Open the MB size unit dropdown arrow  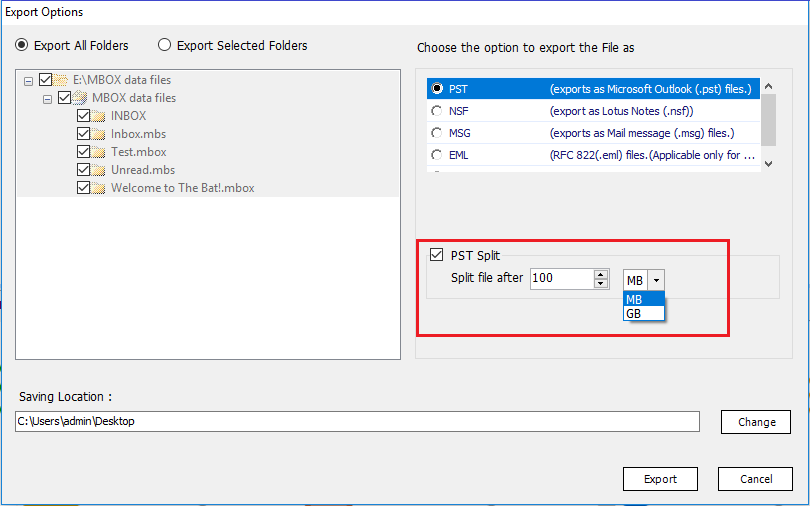[656, 280]
